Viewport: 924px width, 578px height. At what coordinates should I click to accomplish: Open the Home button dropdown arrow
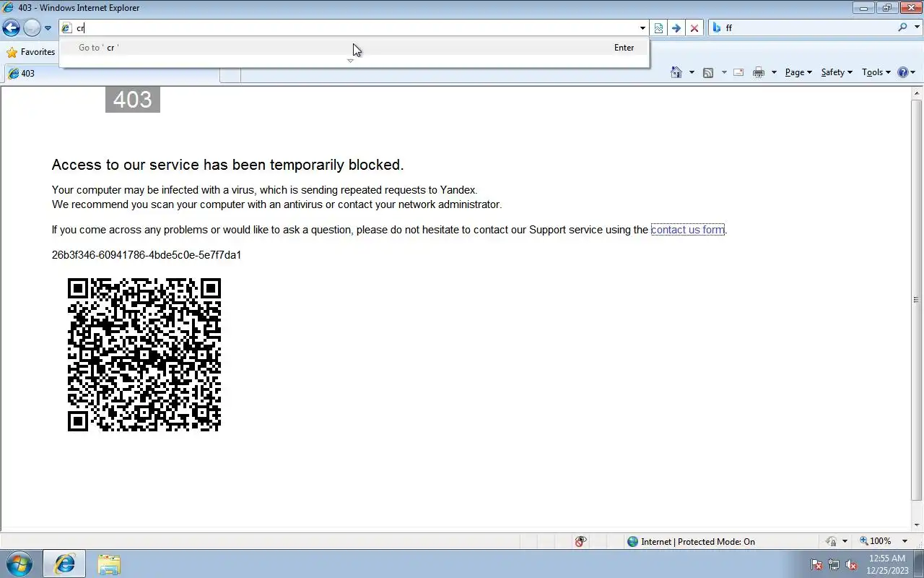pyautogui.click(x=692, y=72)
